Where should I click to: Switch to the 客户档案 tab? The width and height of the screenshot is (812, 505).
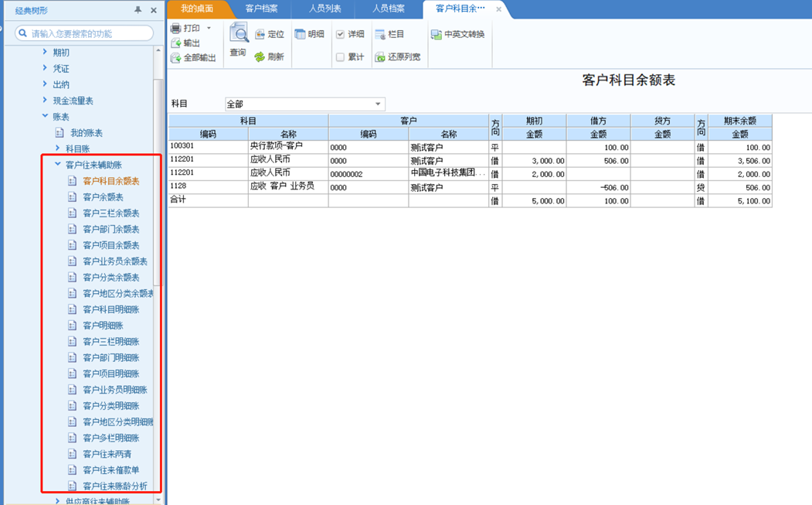coord(261,9)
